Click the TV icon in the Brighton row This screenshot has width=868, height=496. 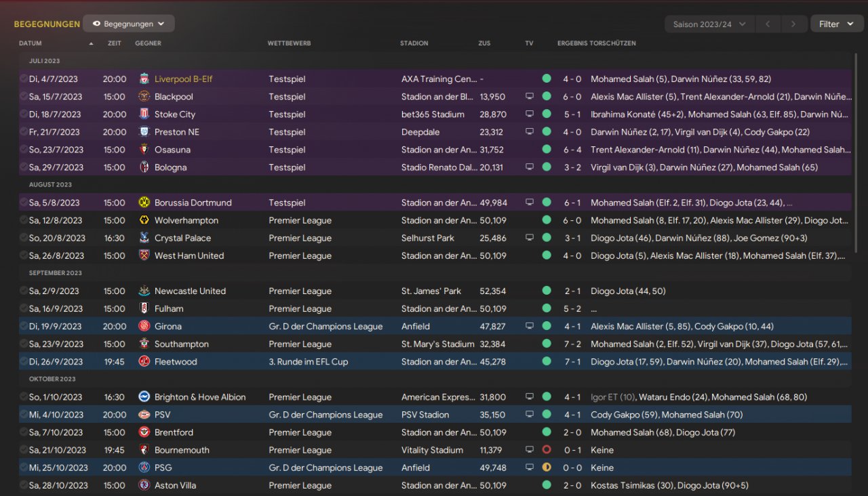click(x=530, y=397)
